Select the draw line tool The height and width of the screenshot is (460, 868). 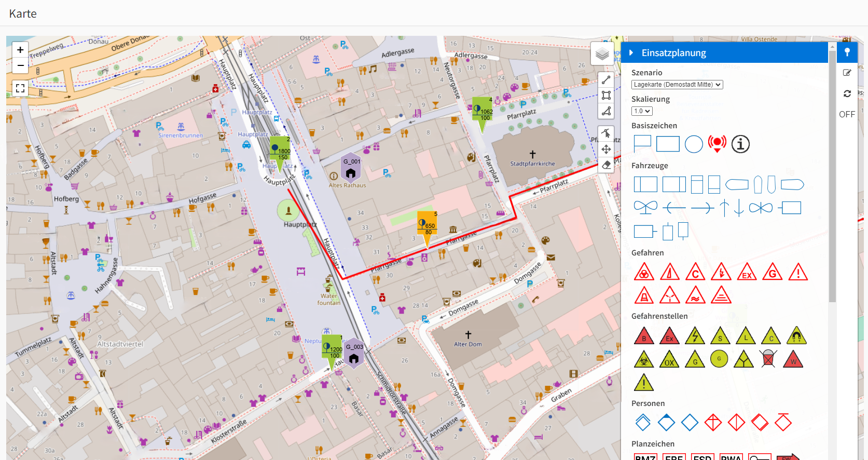pos(606,80)
